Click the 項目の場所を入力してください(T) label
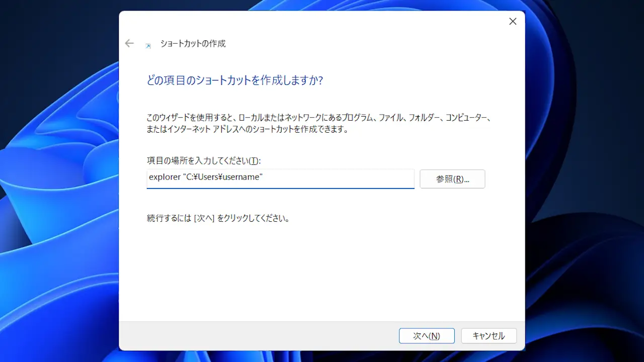 coord(204,161)
